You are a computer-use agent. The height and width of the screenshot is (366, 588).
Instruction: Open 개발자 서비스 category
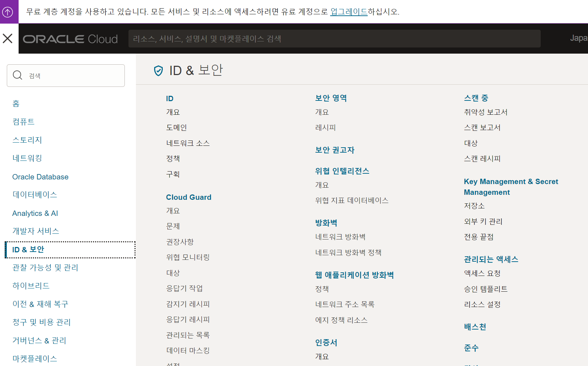(x=36, y=231)
